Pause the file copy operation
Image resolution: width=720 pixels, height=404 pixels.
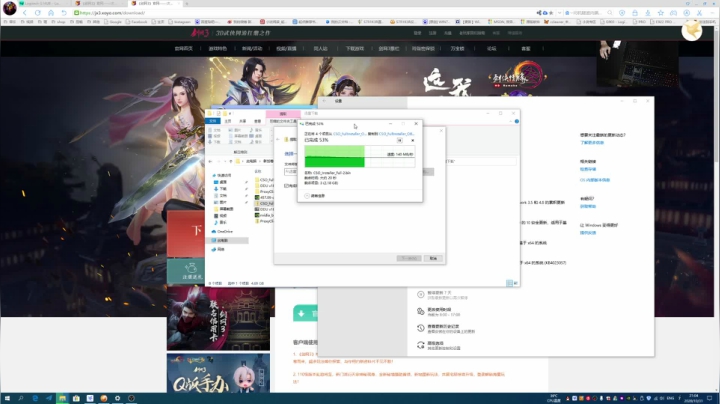tap(399, 140)
